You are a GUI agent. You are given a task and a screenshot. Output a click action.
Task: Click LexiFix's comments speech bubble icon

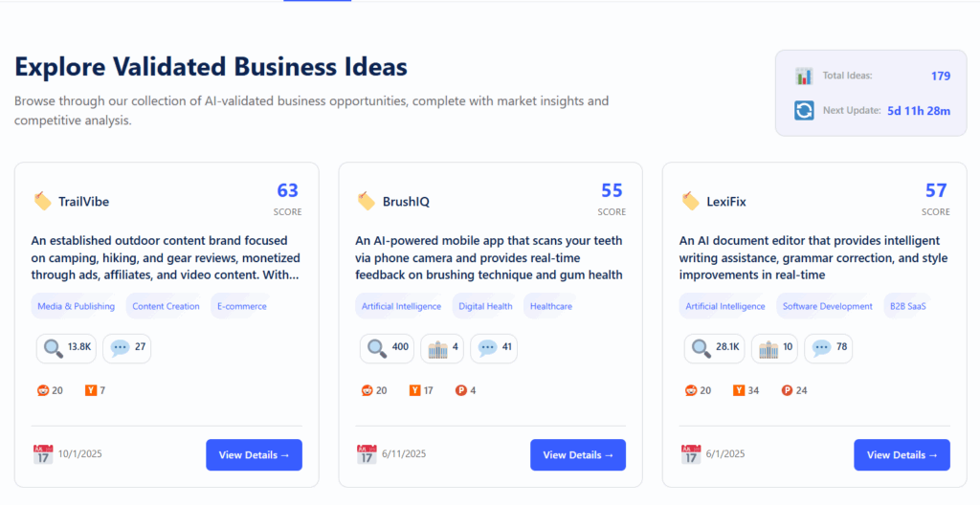point(820,348)
